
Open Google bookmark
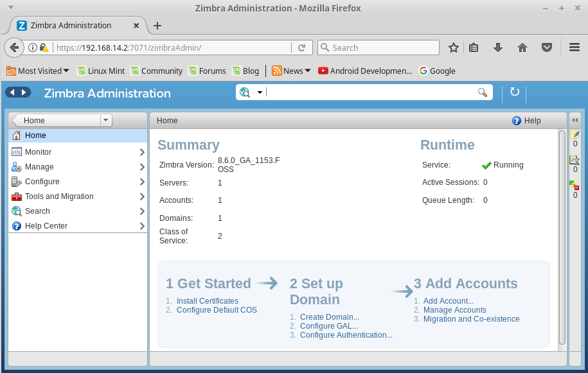[437, 71]
